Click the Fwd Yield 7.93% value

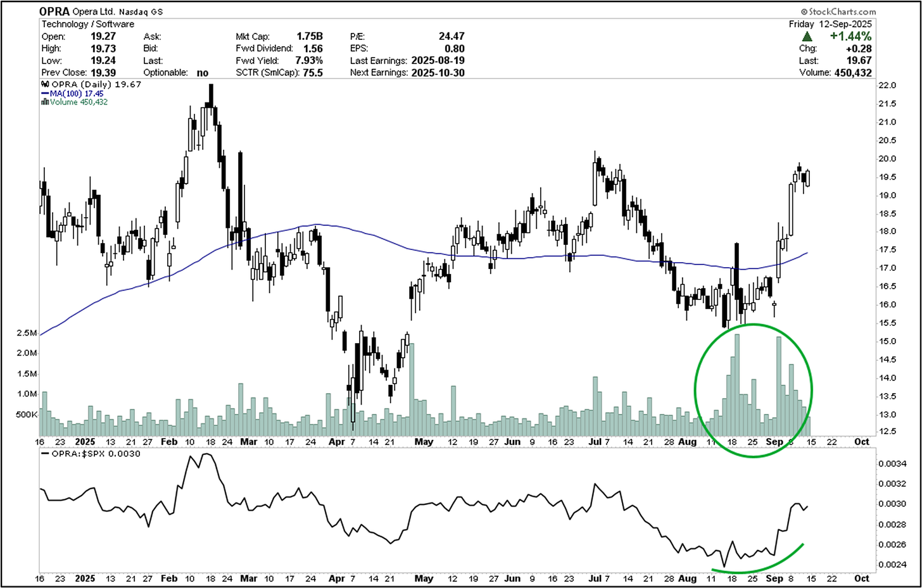point(308,61)
